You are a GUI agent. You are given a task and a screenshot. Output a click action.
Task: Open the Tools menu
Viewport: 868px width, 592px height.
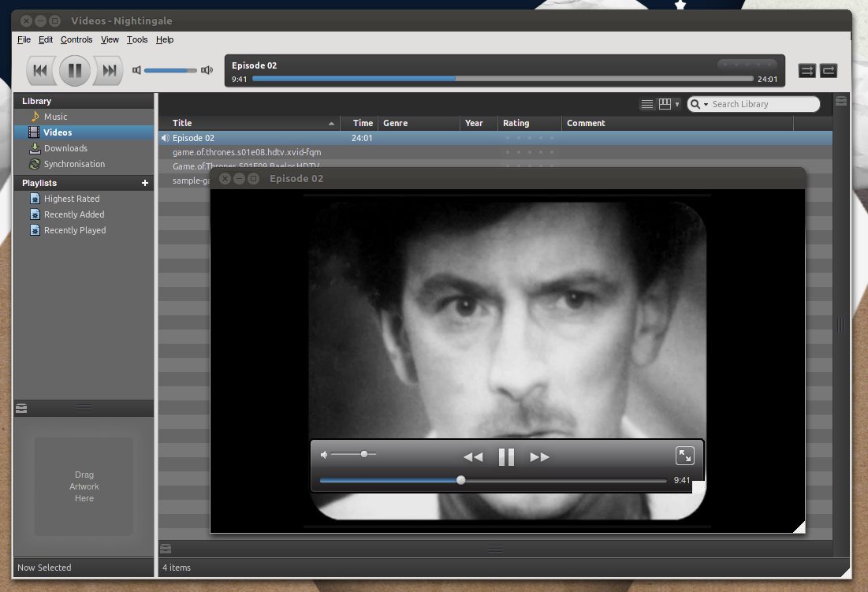coord(136,39)
